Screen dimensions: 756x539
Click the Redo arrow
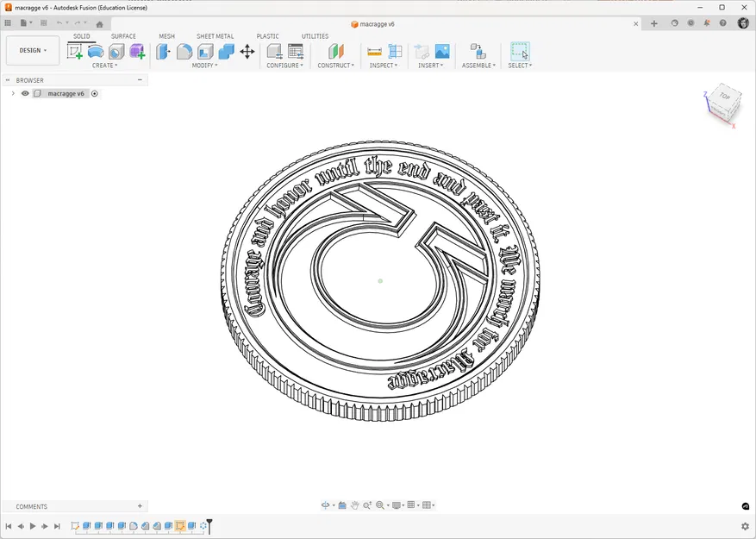(78, 23)
